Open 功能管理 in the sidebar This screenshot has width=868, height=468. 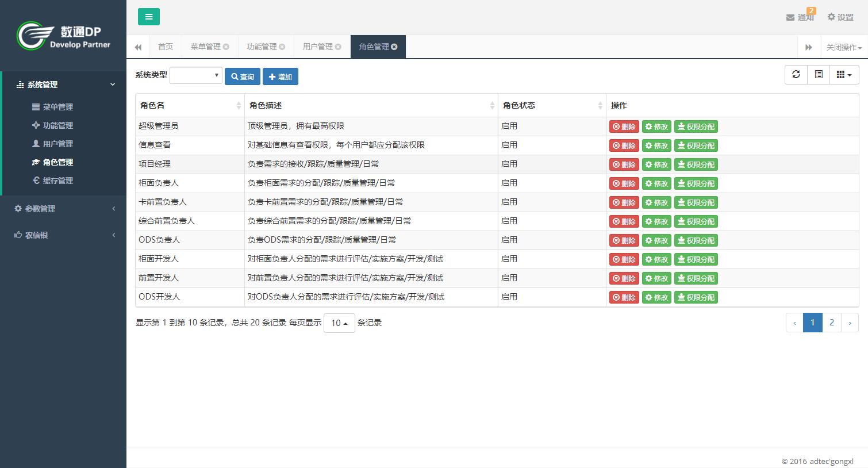coord(52,125)
